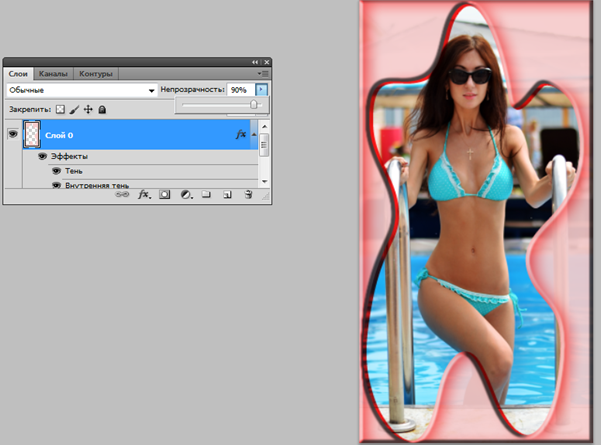Image resolution: width=602 pixels, height=446 pixels.
Task: Add a layer mask
Action: pos(165,195)
